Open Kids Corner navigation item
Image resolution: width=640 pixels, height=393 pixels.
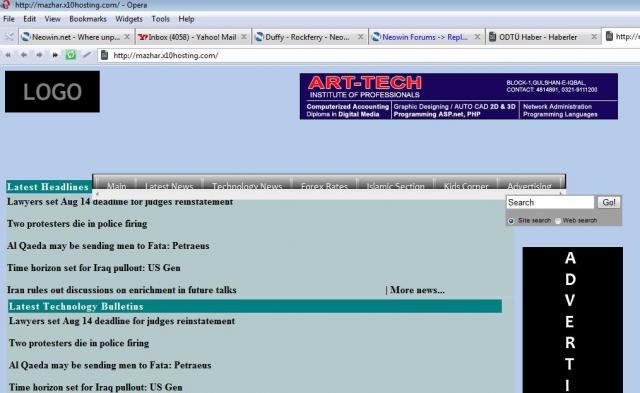tap(466, 186)
